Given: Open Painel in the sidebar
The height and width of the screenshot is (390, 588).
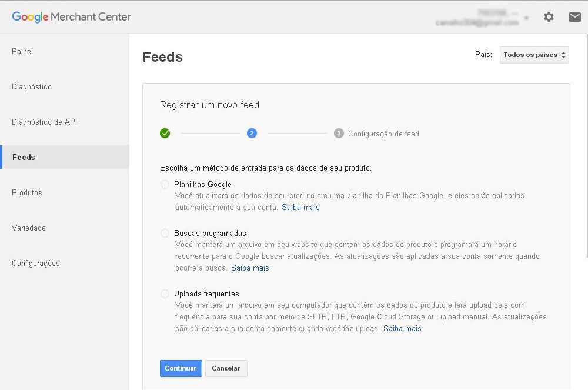Looking at the screenshot, I should click(22, 52).
